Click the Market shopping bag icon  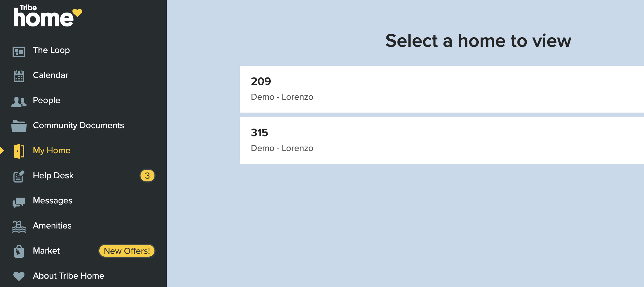[19, 251]
